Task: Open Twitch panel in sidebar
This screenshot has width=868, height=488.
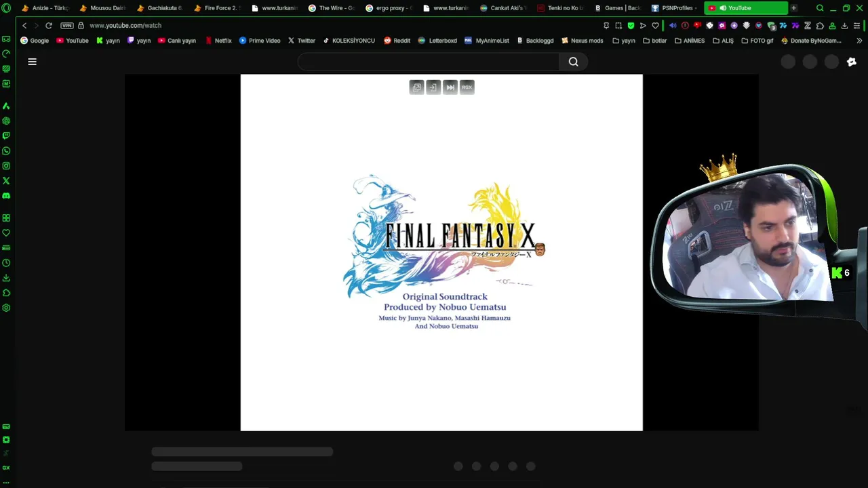Action: pos(6,136)
